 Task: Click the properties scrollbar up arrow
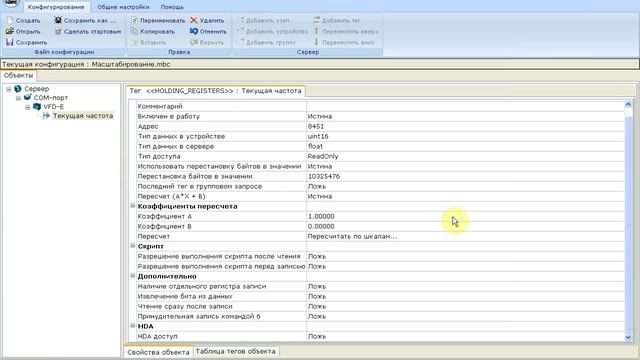click(628, 104)
